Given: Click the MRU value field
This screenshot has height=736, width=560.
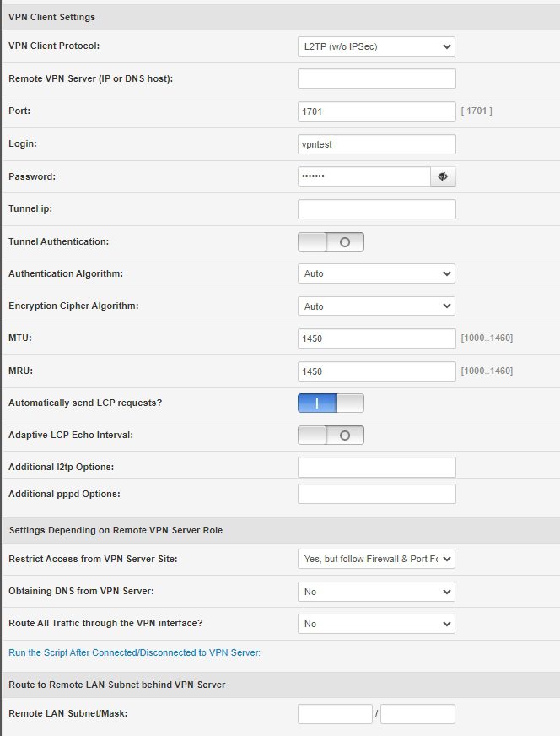Looking at the screenshot, I should (376, 371).
